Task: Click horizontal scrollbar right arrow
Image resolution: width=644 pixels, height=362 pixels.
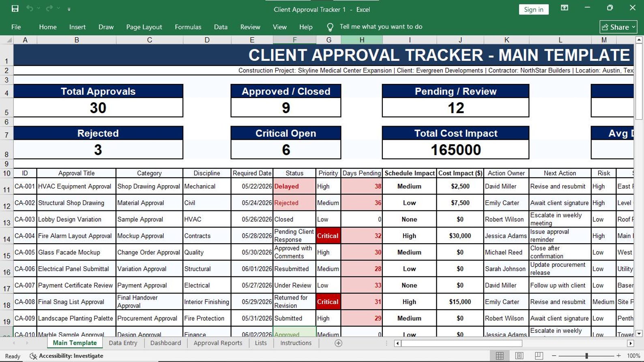Action: (x=630, y=343)
